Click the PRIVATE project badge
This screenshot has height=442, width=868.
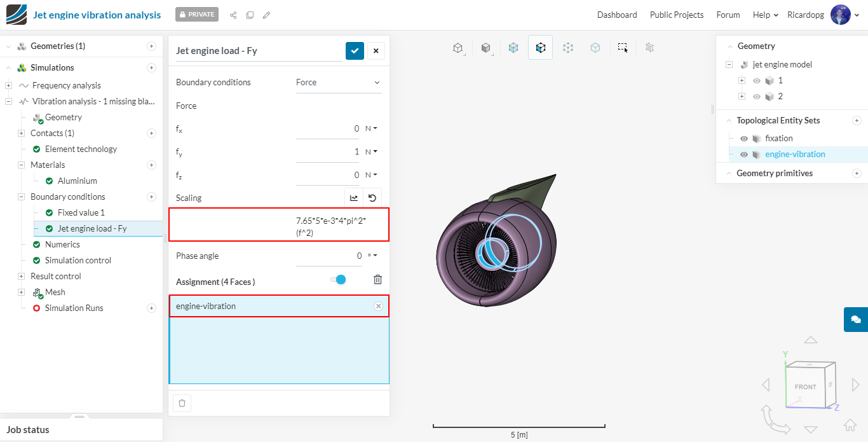197,15
